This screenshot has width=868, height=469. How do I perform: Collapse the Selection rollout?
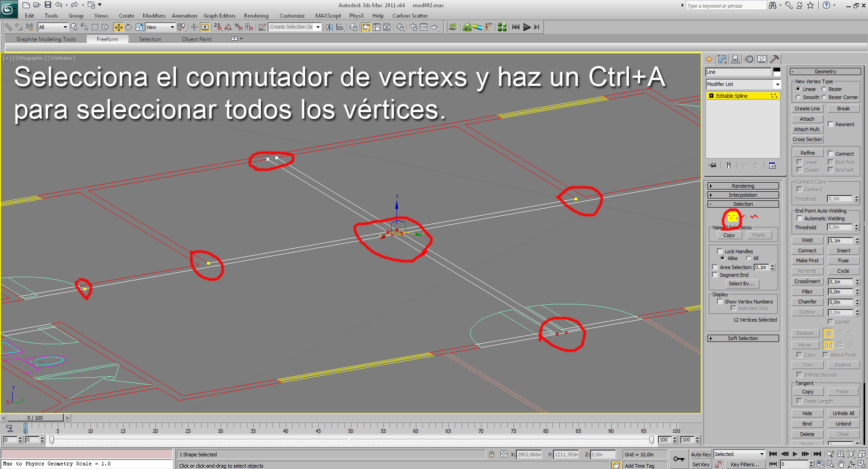point(743,204)
